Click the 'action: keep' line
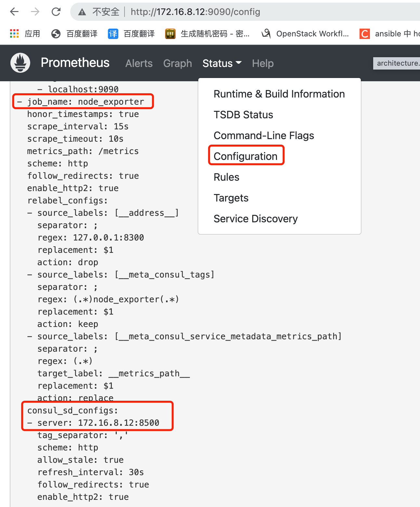420x507 pixels. pyautogui.click(x=68, y=324)
